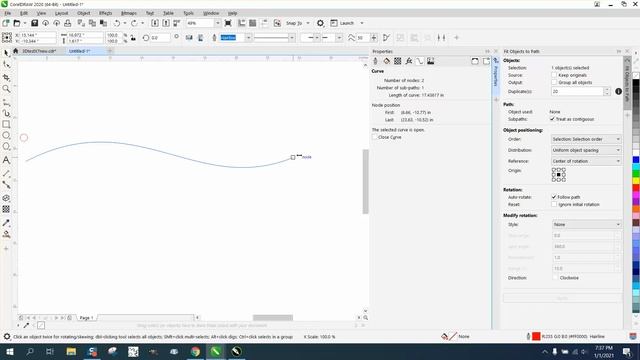Image resolution: width=640 pixels, height=360 pixels.
Task: Click the Undo arrow icon
Action: (x=117, y=23)
